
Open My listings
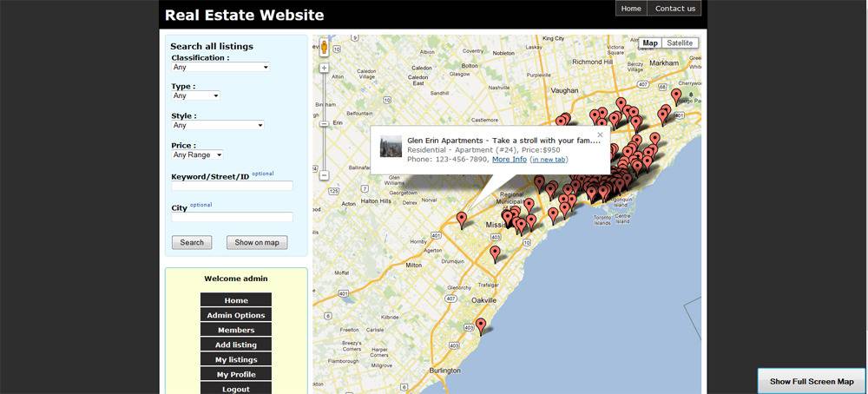tap(236, 359)
